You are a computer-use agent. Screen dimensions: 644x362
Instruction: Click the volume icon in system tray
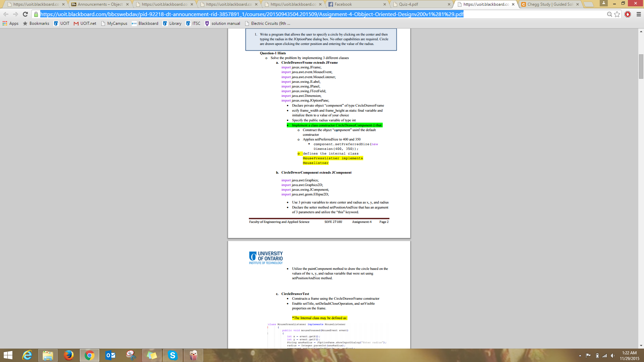[613, 356]
